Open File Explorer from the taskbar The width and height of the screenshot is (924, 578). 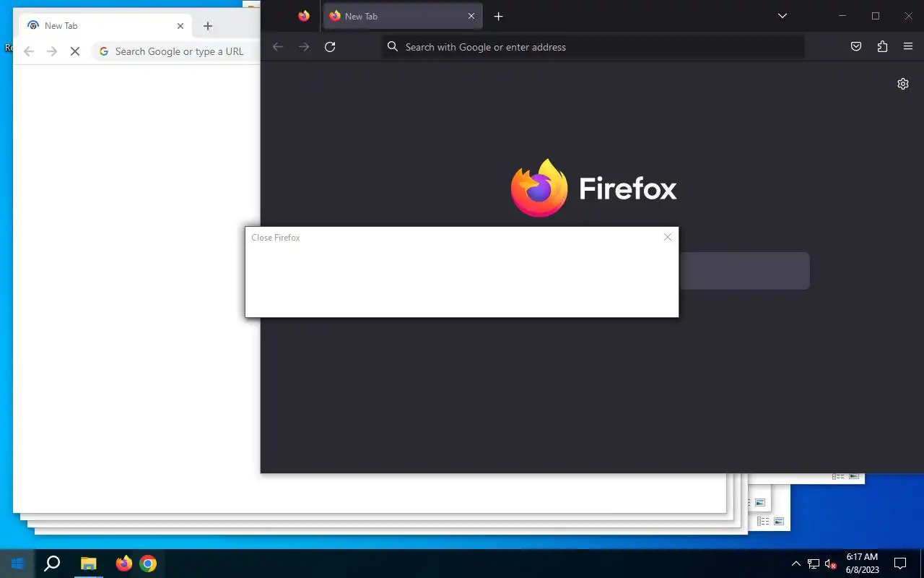click(88, 564)
